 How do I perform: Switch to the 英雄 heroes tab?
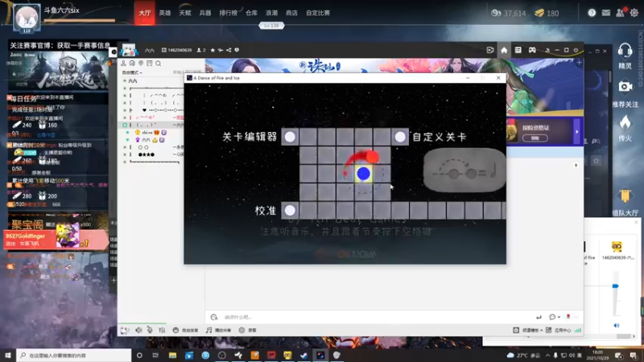(165, 13)
